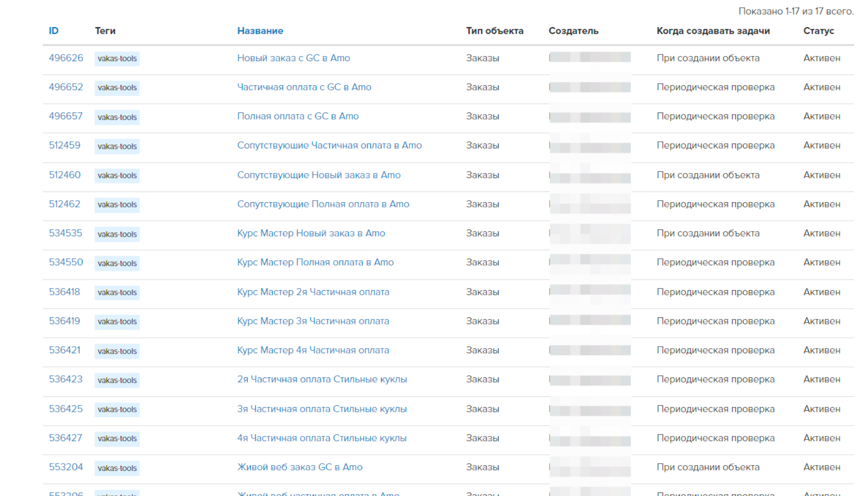Click 'Курс Мастер 4я Частичная оплата' link
The height and width of the screenshot is (496, 868).
(313, 350)
